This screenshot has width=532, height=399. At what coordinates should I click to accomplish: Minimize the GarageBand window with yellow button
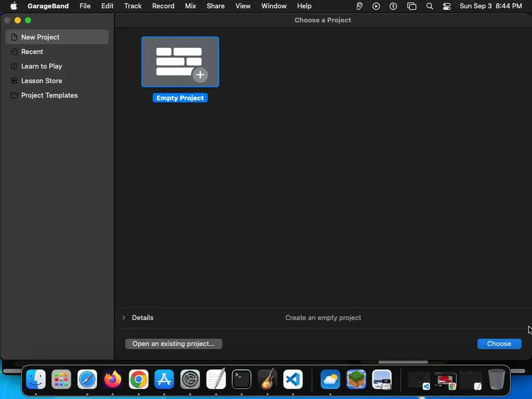18,20
